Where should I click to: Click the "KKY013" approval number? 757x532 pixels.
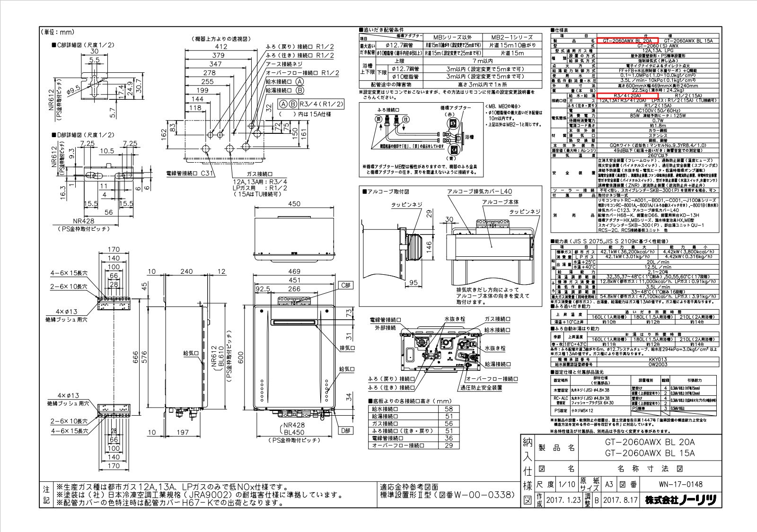coord(659,360)
